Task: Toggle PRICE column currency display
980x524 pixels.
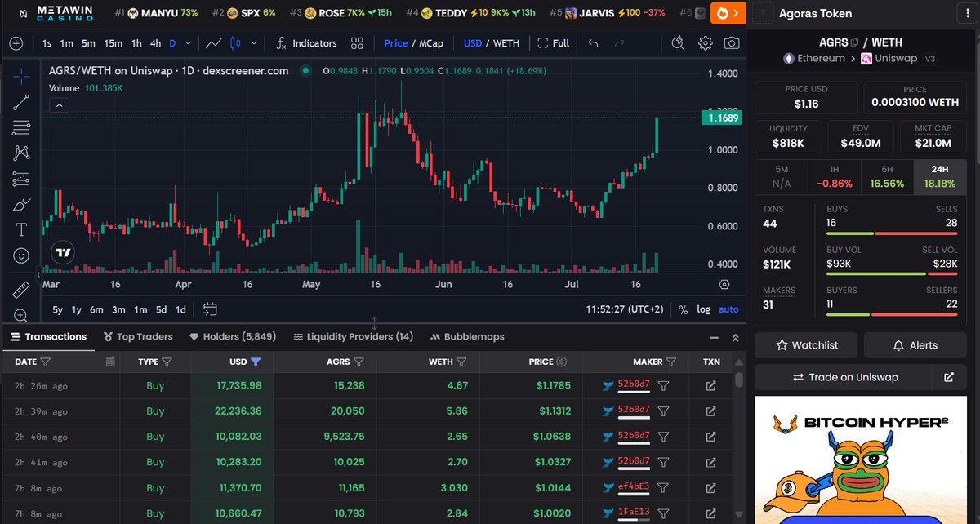Action: pos(561,362)
